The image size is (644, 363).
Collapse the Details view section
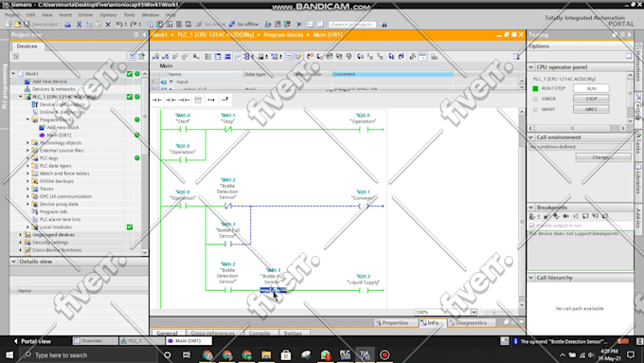coord(13,262)
